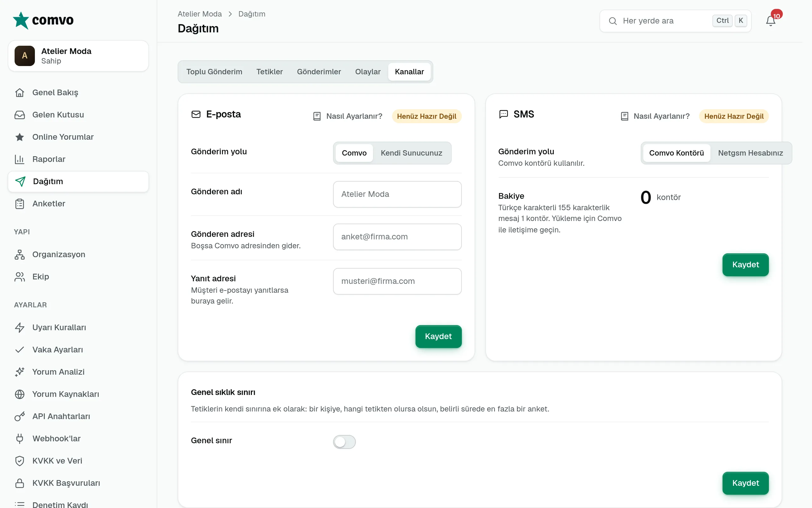Viewport: 812px width, 508px height.
Task: Switch to Tetikler tab
Action: click(269, 71)
